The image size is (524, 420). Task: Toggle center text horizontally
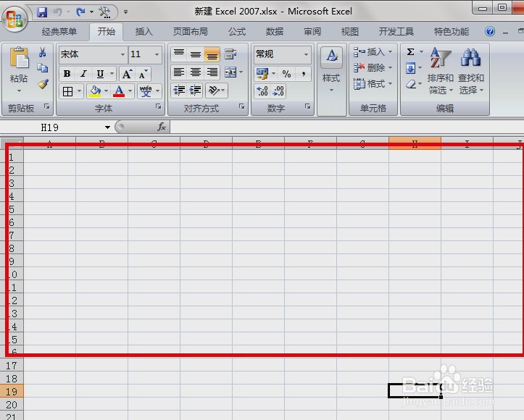point(196,72)
